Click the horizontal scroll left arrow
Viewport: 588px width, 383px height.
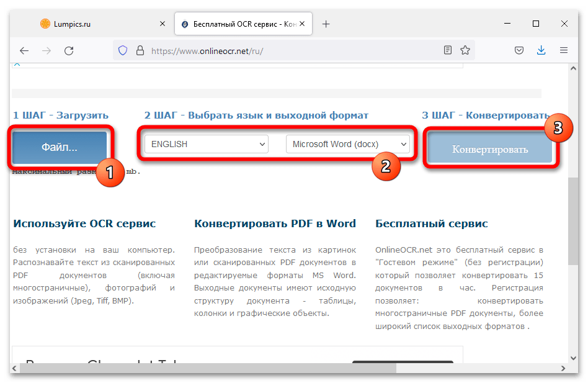point(14,368)
